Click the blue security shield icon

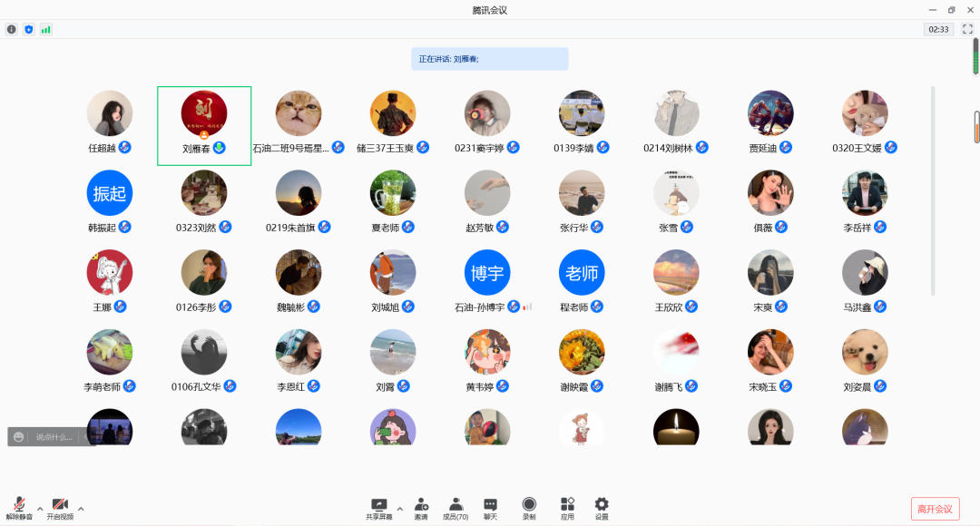point(28,29)
